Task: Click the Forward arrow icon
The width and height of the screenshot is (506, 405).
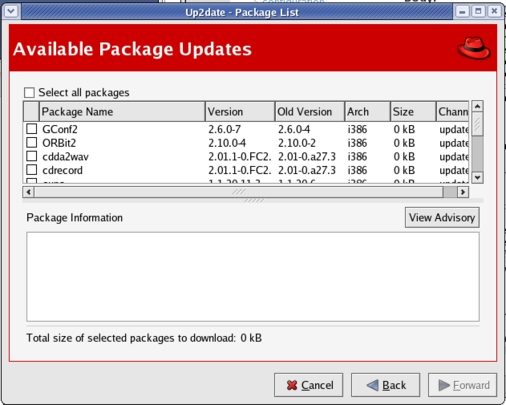Action: coord(444,385)
